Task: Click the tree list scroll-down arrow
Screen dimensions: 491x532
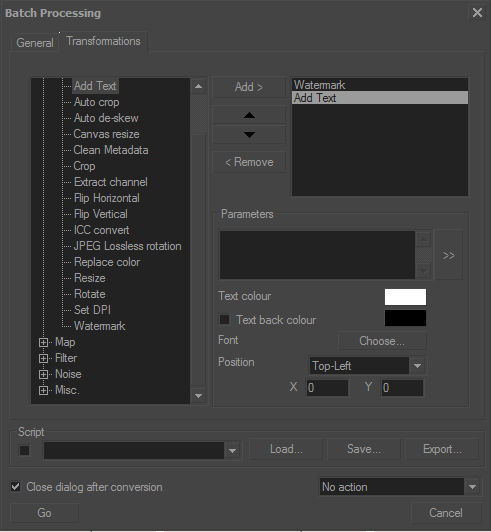Action: [199, 396]
